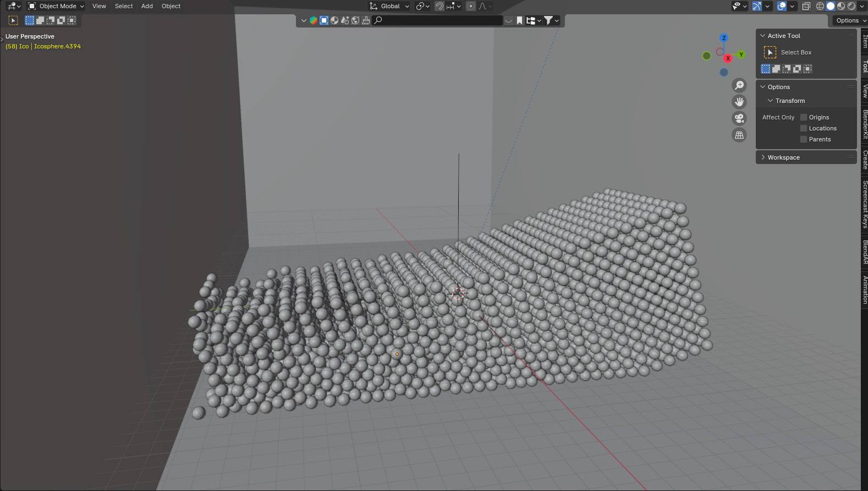Click the down chevron beside the search field

[x=509, y=20]
